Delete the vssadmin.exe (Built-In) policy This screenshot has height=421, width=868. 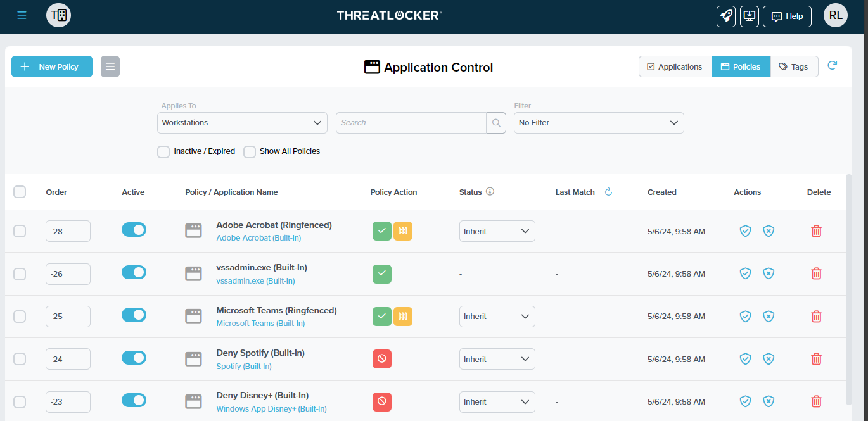point(817,273)
